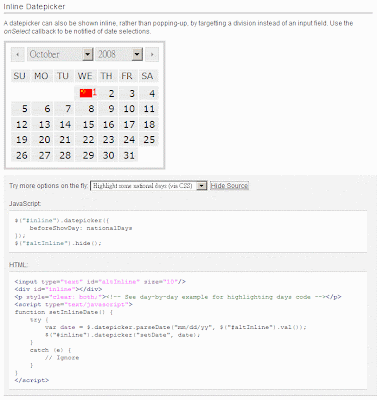Select day 29 in calendar
Image resolution: width=377 pixels, height=400 pixels.
click(86, 155)
